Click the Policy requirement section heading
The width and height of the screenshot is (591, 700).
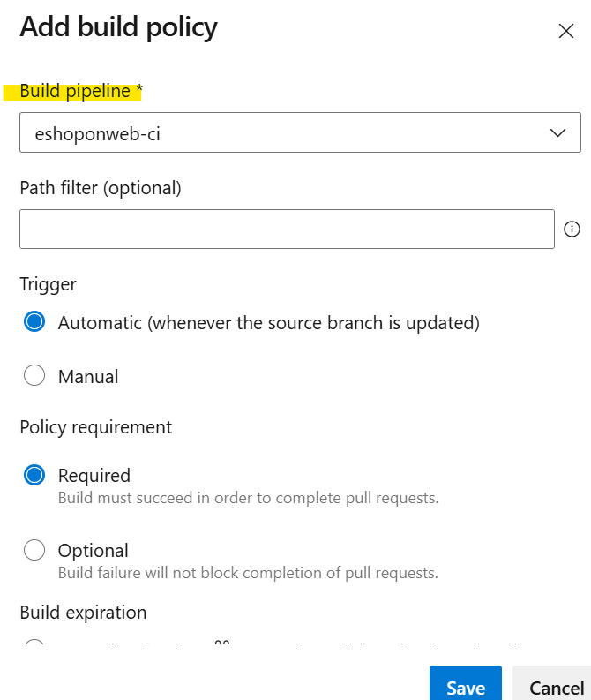(x=96, y=427)
